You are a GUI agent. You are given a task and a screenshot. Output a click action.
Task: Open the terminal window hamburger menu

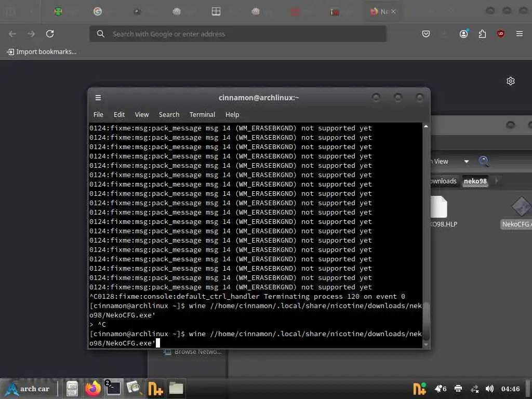[98, 98]
